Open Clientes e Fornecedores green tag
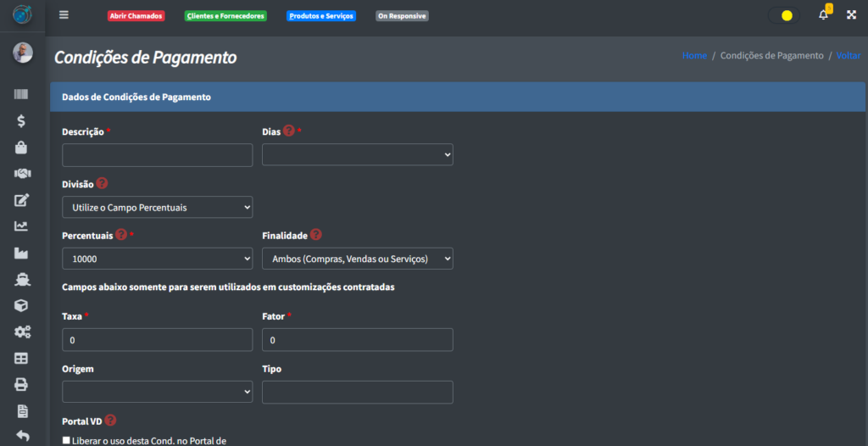 click(x=225, y=16)
